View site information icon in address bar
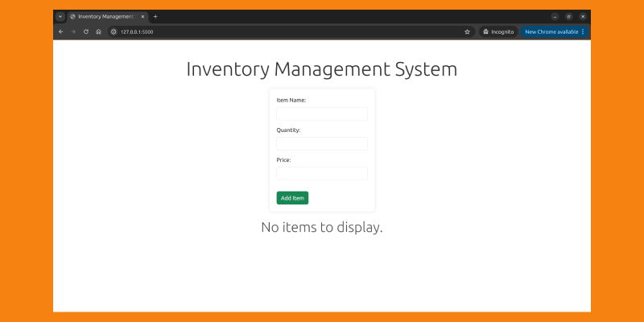 [x=114, y=31]
